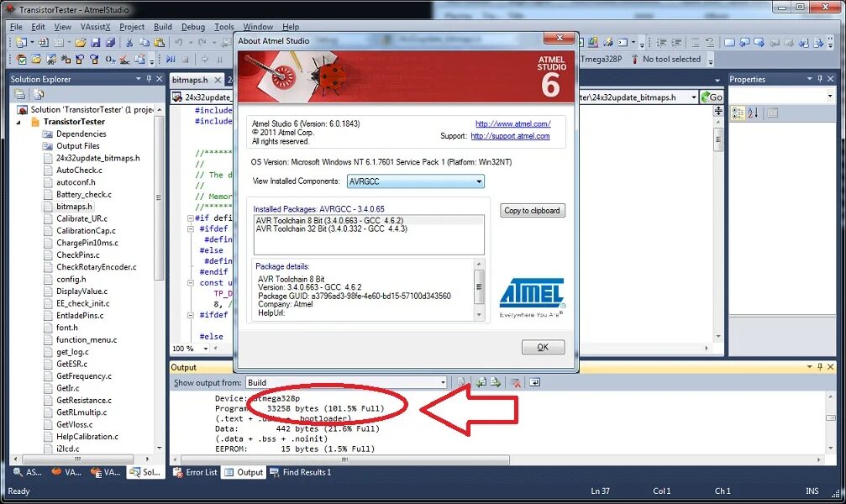Pin the Solution Explorer panel with pushpin
The image size is (846, 504).
(x=149, y=79)
